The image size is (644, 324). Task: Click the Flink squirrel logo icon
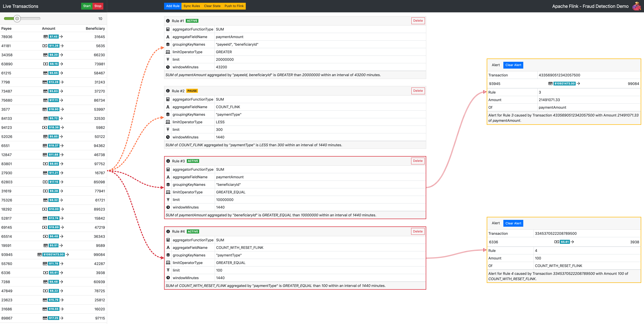click(636, 6)
